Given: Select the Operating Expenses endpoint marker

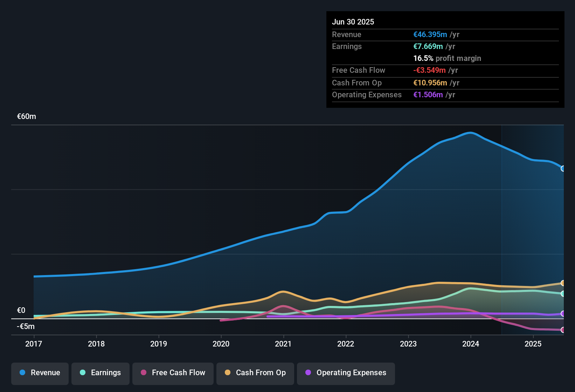Looking at the screenshot, I should [563, 314].
